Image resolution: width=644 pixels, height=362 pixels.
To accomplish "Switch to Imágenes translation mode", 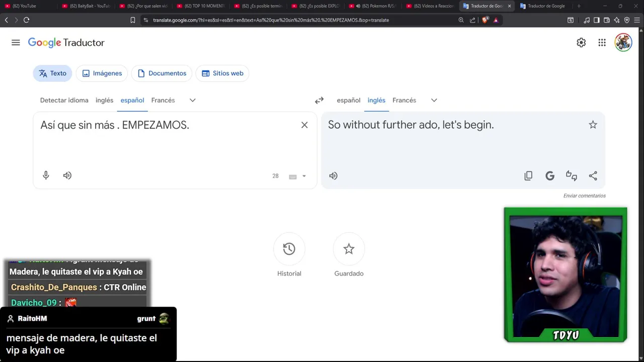I will (102, 73).
